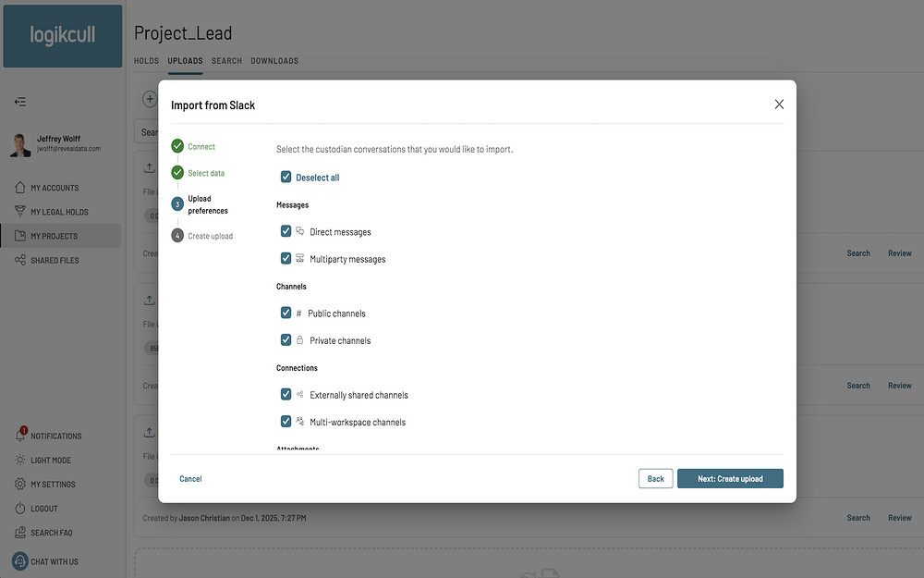Click Jeffrey Wolff profile avatar

20,144
